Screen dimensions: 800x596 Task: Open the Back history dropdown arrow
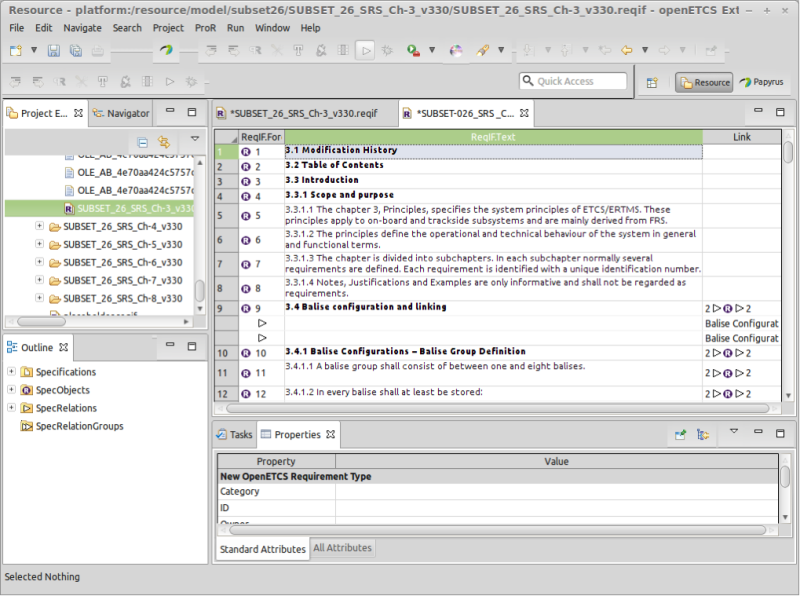[645, 50]
